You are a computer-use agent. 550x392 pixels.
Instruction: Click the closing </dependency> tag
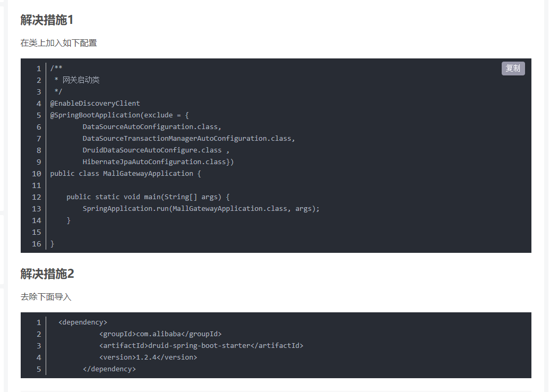pyautogui.click(x=109, y=369)
